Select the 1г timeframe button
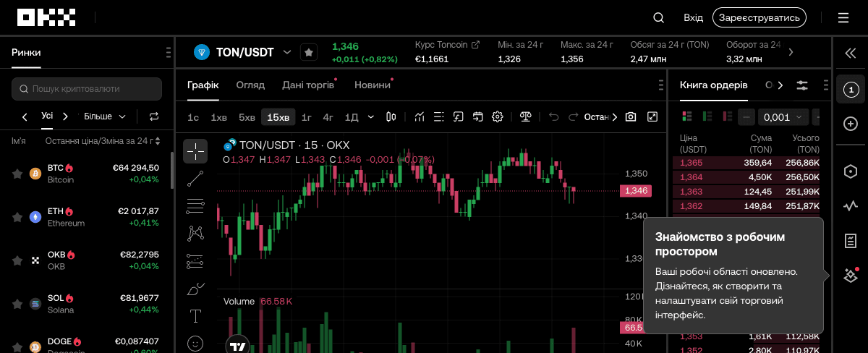This screenshot has width=868, height=353. 307,116
